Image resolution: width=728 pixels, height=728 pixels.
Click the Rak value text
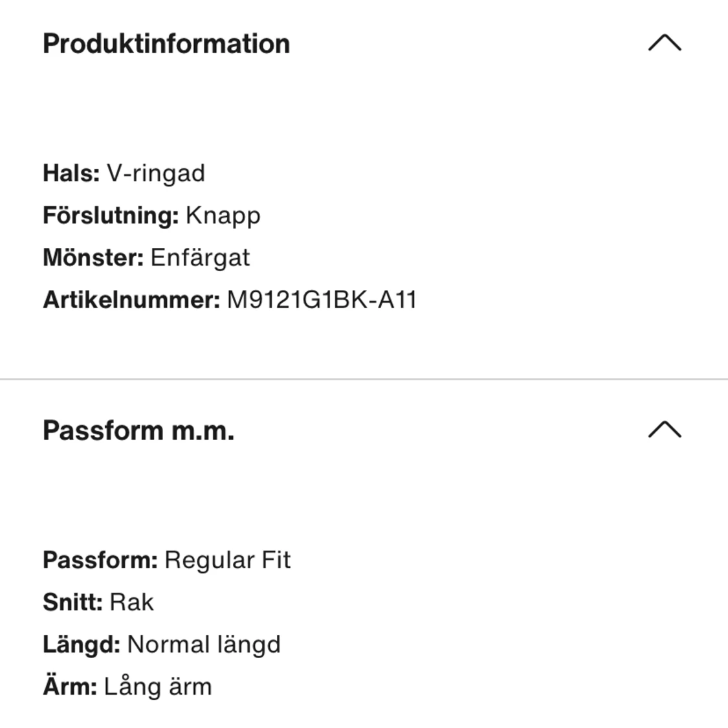(x=132, y=602)
